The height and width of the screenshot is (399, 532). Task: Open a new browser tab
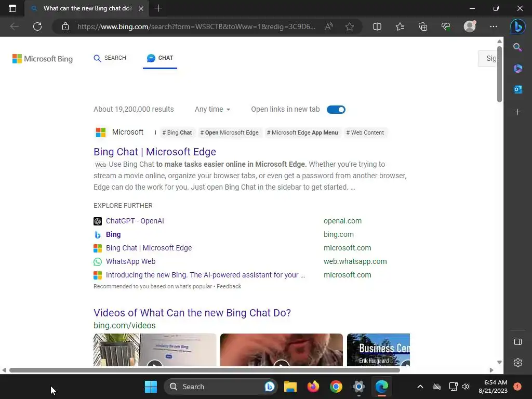(x=158, y=8)
